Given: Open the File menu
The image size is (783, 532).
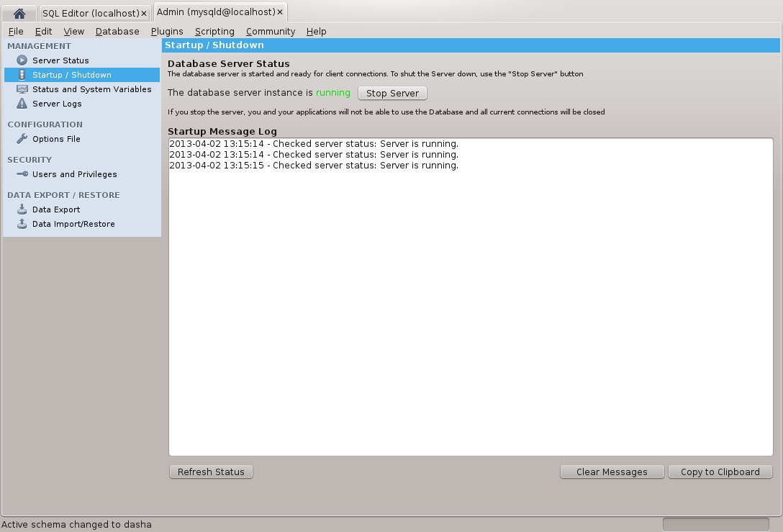Looking at the screenshot, I should [16, 32].
